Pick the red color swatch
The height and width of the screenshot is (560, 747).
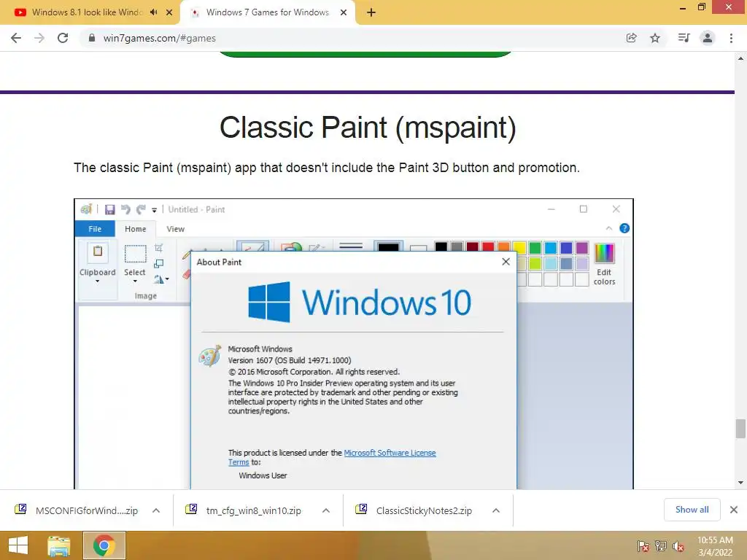(488, 248)
